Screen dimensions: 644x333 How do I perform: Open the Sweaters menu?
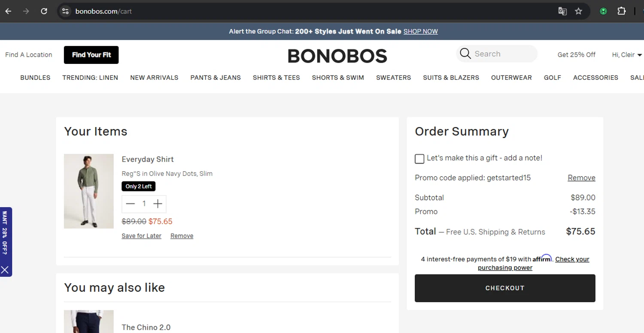[x=393, y=78]
